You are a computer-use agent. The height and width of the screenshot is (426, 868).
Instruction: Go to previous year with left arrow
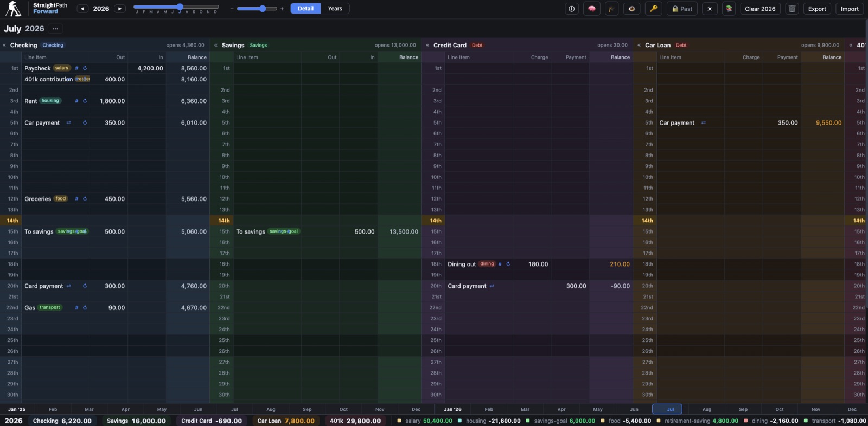[82, 9]
